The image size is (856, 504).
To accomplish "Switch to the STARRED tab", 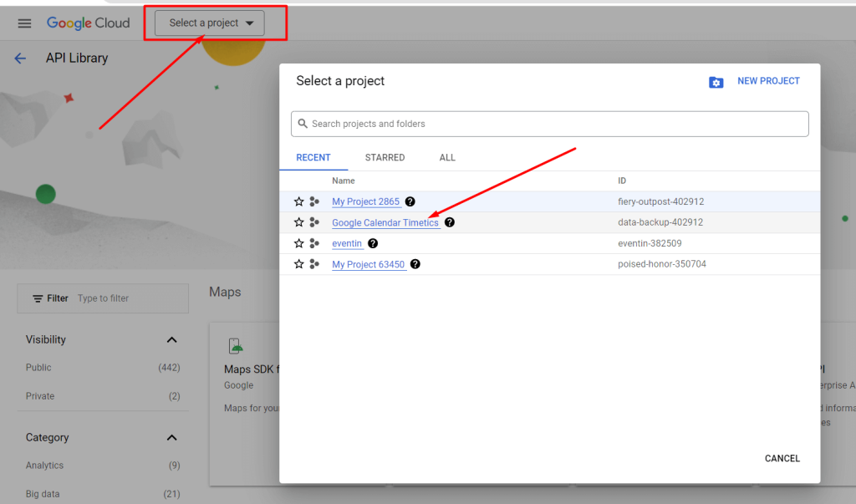I will [385, 158].
